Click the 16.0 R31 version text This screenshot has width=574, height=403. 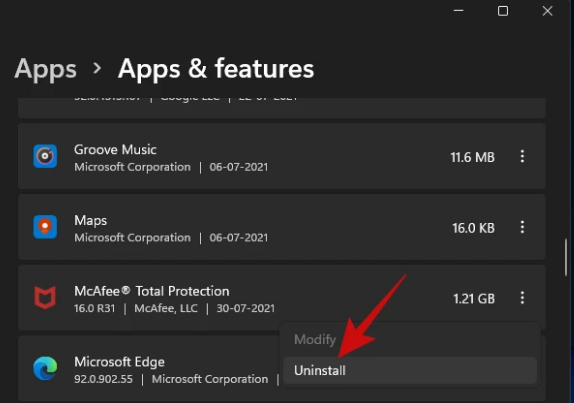94,308
